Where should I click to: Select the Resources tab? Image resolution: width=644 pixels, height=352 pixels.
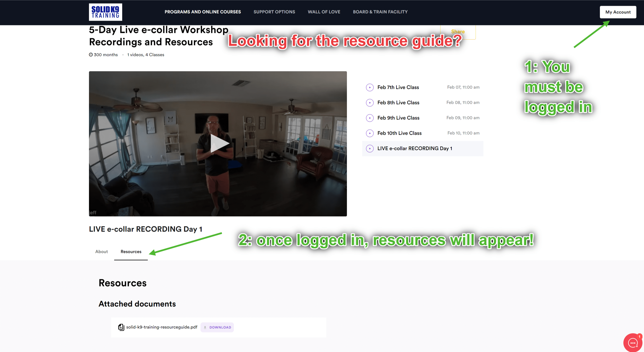point(131,252)
